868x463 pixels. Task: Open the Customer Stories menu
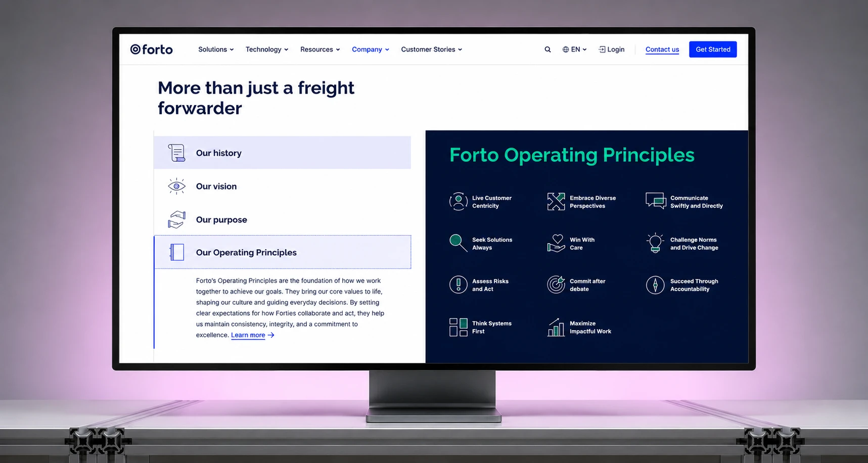click(x=432, y=50)
